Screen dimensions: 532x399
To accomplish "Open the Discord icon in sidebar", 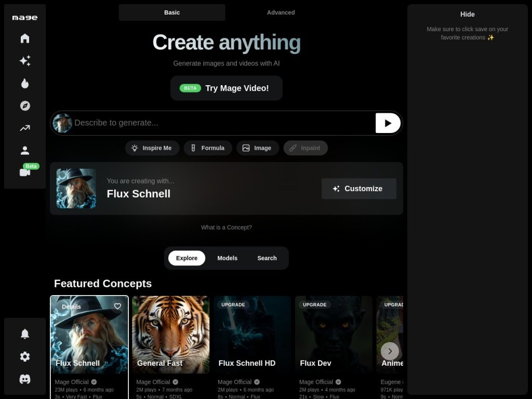I will click(25, 379).
